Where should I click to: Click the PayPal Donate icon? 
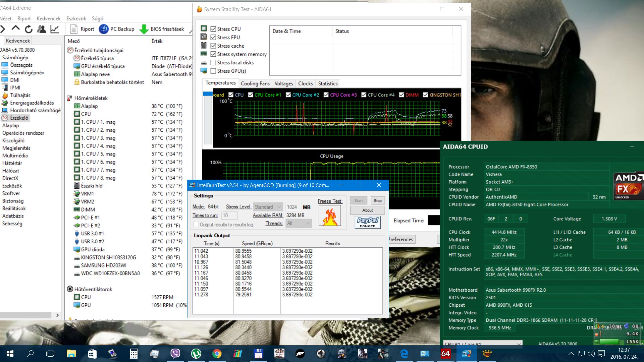pyautogui.click(x=368, y=222)
